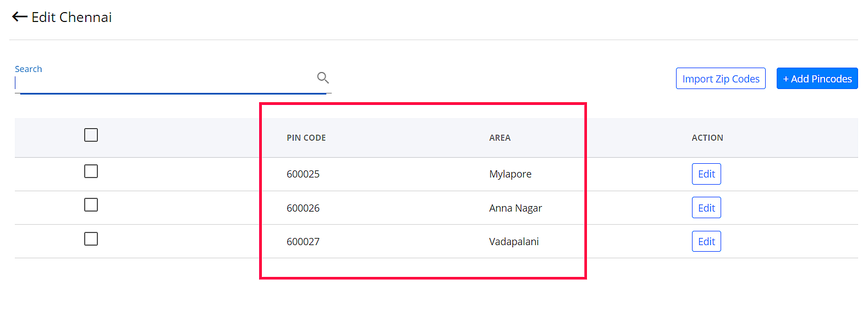Select the 600025 pin code cell

pos(303,174)
